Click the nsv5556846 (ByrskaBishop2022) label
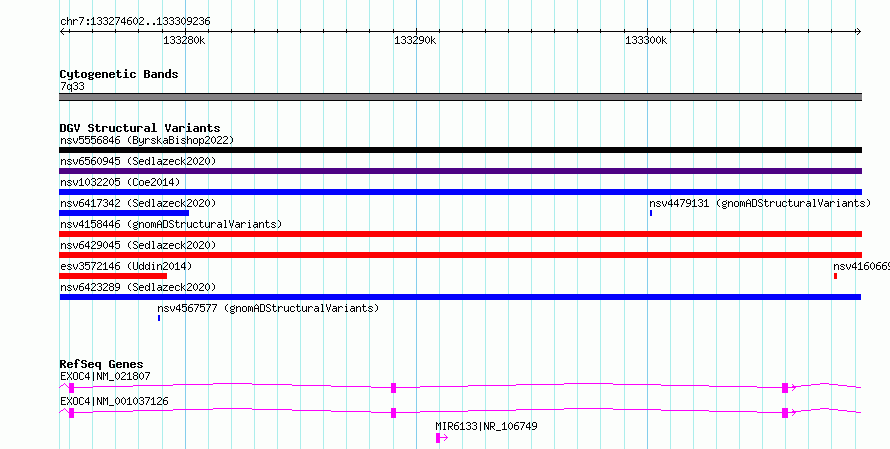This screenshot has height=449, width=890. [147, 140]
